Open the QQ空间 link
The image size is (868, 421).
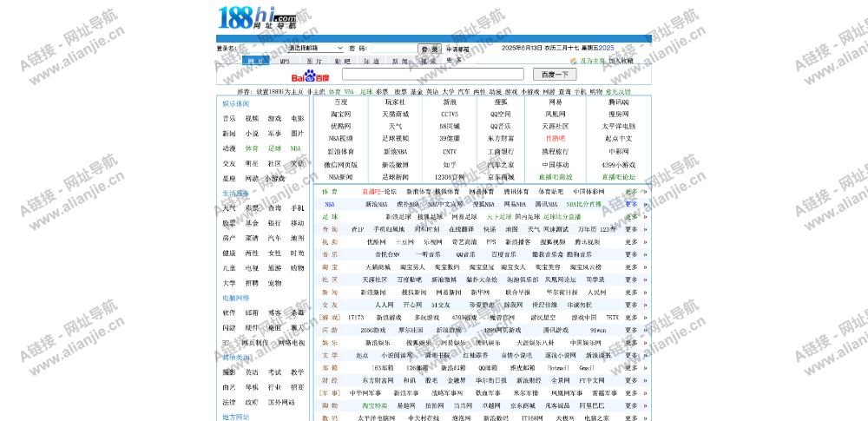tap(501, 114)
